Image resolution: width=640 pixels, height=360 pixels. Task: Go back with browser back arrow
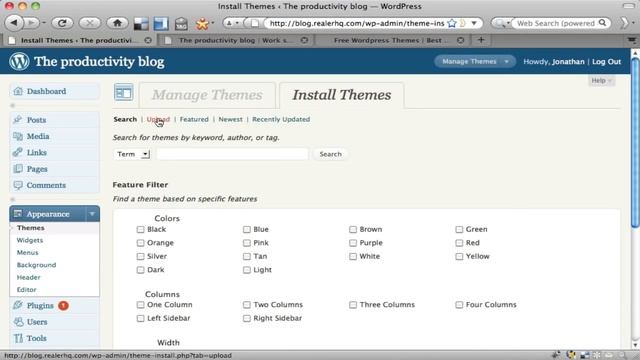[x=14, y=23]
